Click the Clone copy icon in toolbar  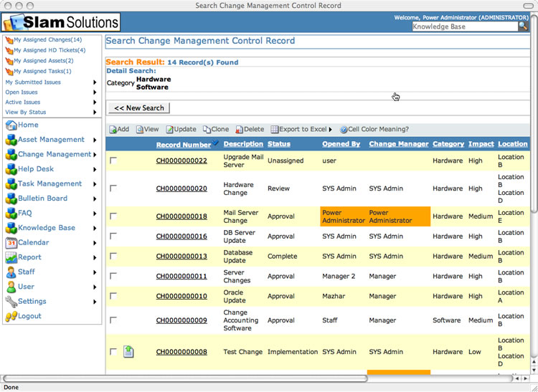(207, 130)
